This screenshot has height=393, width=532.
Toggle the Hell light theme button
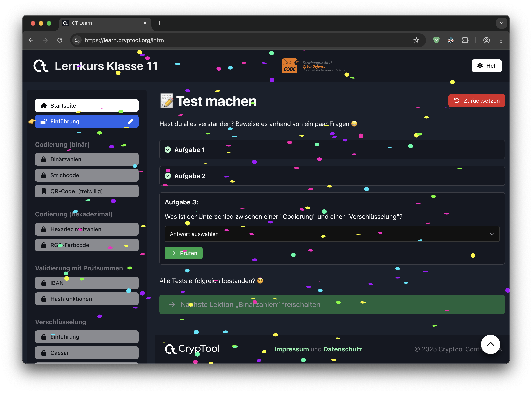click(486, 66)
